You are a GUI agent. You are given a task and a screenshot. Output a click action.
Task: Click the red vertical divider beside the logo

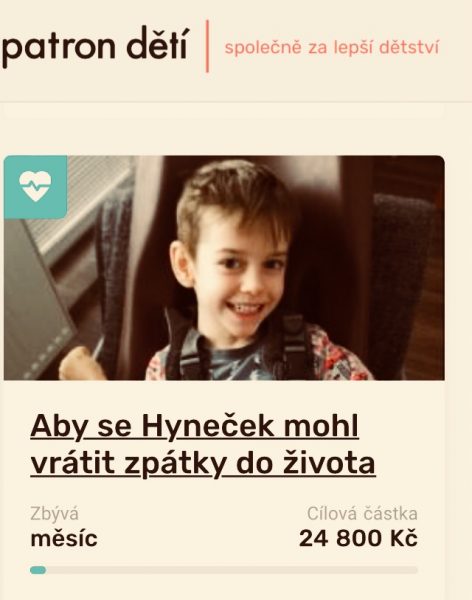coord(207,46)
